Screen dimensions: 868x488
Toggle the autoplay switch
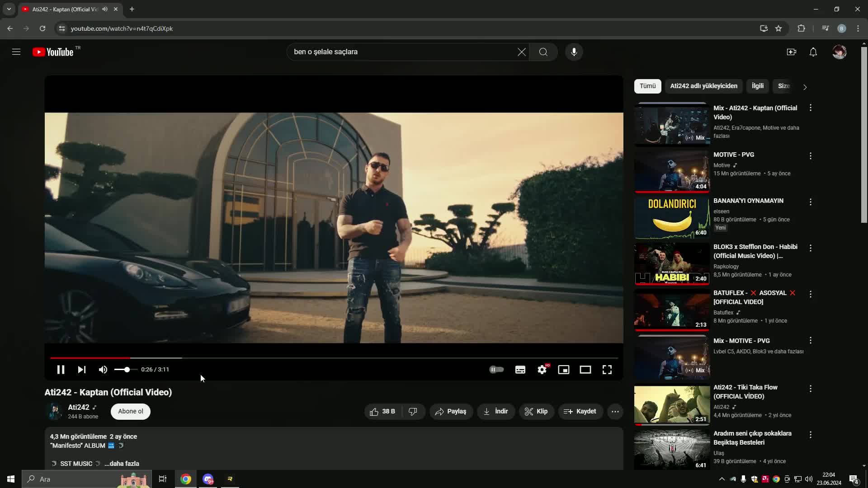(x=496, y=370)
